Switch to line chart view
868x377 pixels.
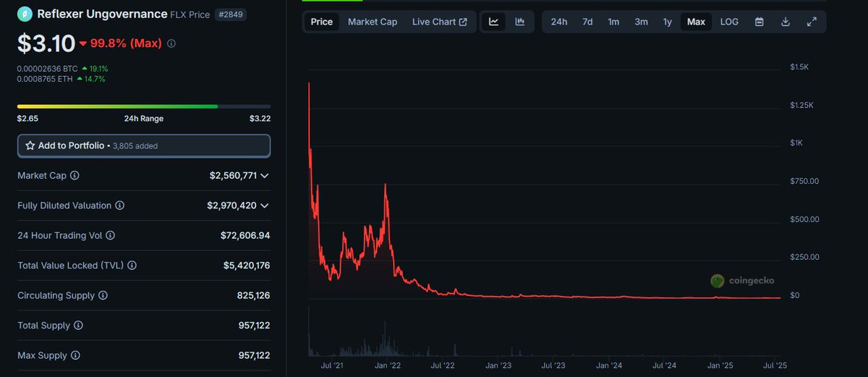493,22
